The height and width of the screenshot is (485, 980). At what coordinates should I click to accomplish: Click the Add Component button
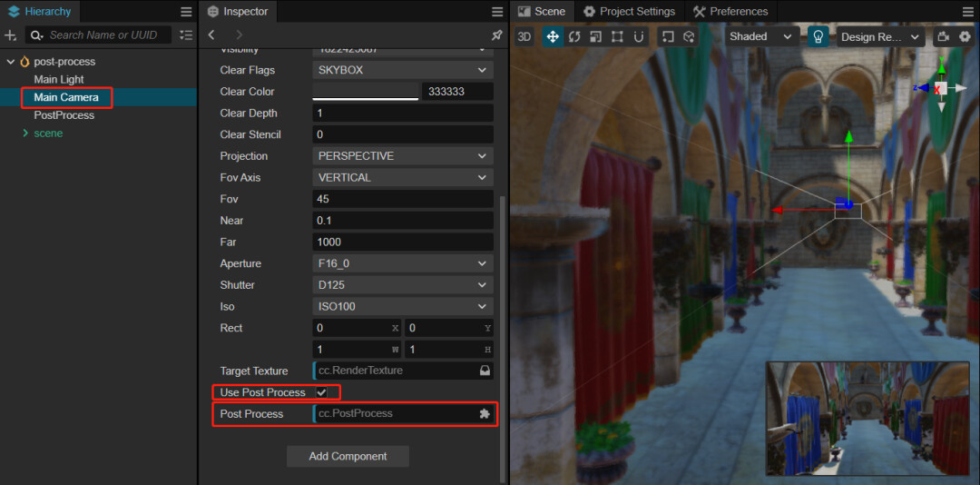point(348,456)
